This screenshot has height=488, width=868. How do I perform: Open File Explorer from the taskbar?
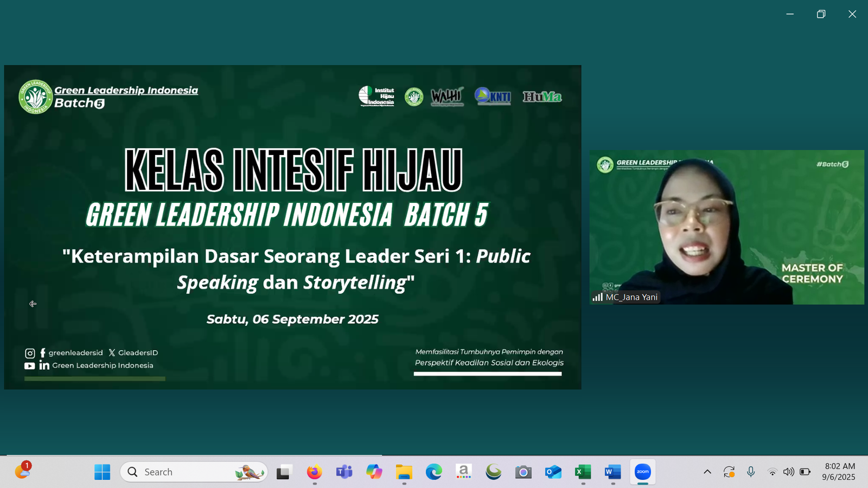[x=404, y=472]
